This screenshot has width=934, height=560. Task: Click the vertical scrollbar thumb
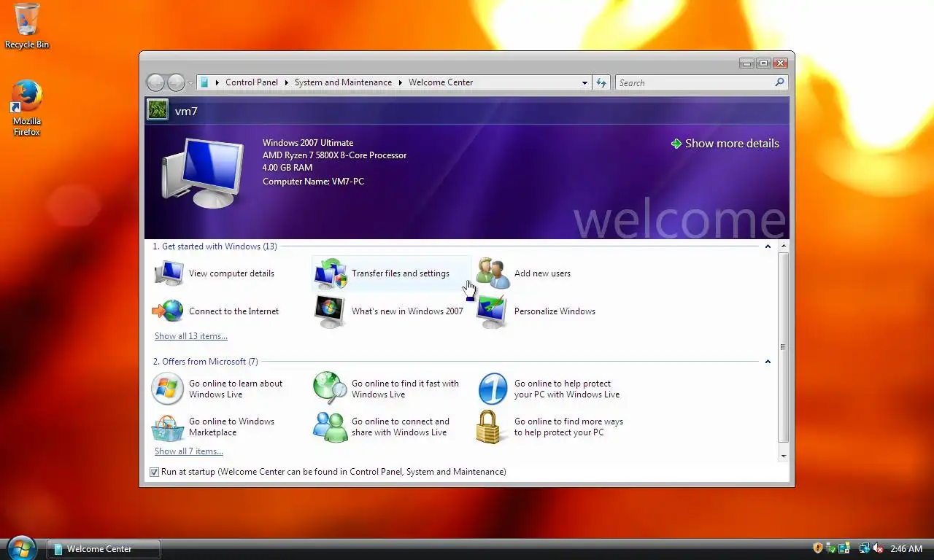tap(783, 347)
